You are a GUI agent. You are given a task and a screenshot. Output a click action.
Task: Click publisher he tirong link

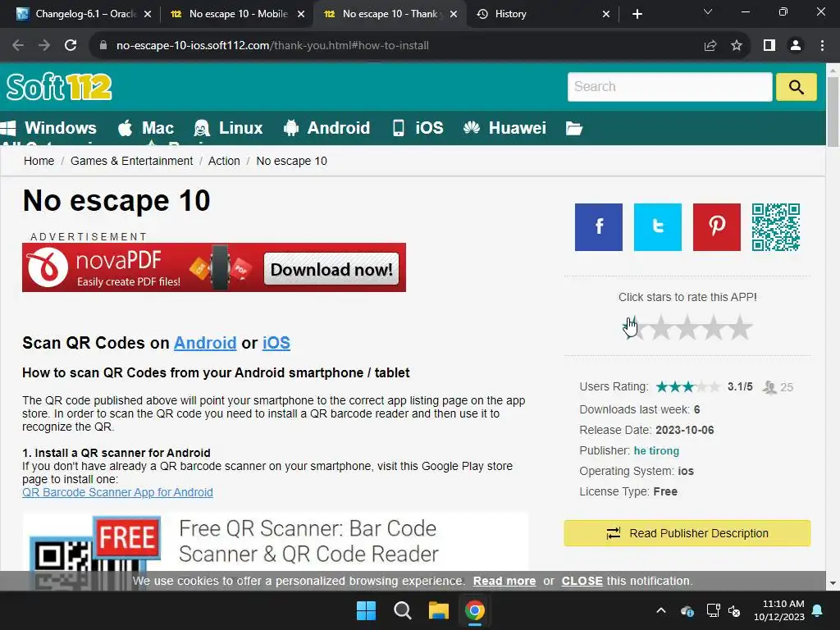point(656,450)
